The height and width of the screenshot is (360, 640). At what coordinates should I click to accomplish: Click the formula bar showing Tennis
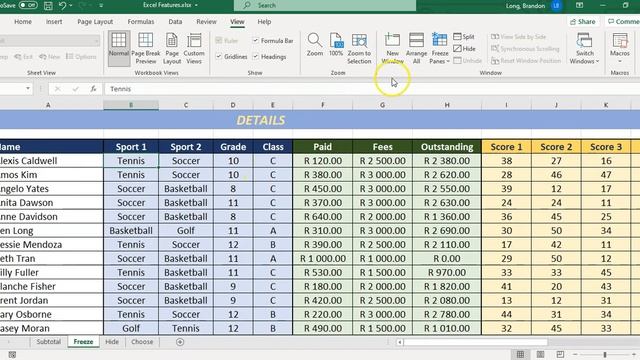[371, 89]
